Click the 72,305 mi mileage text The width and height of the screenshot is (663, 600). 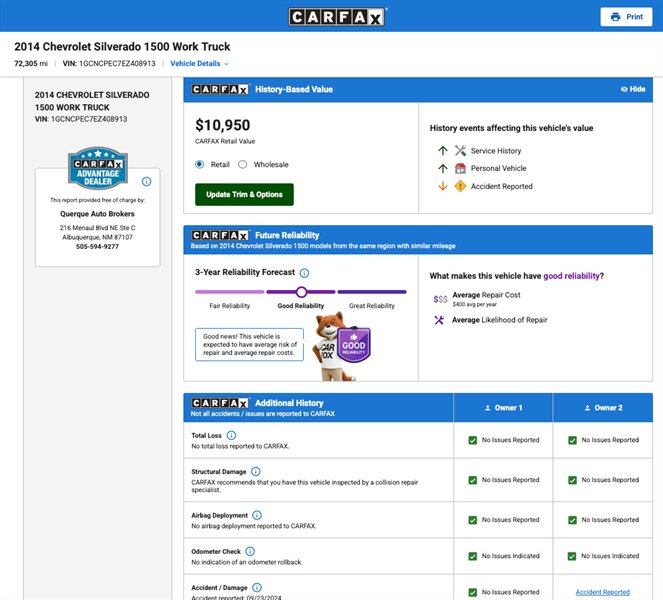(31, 63)
